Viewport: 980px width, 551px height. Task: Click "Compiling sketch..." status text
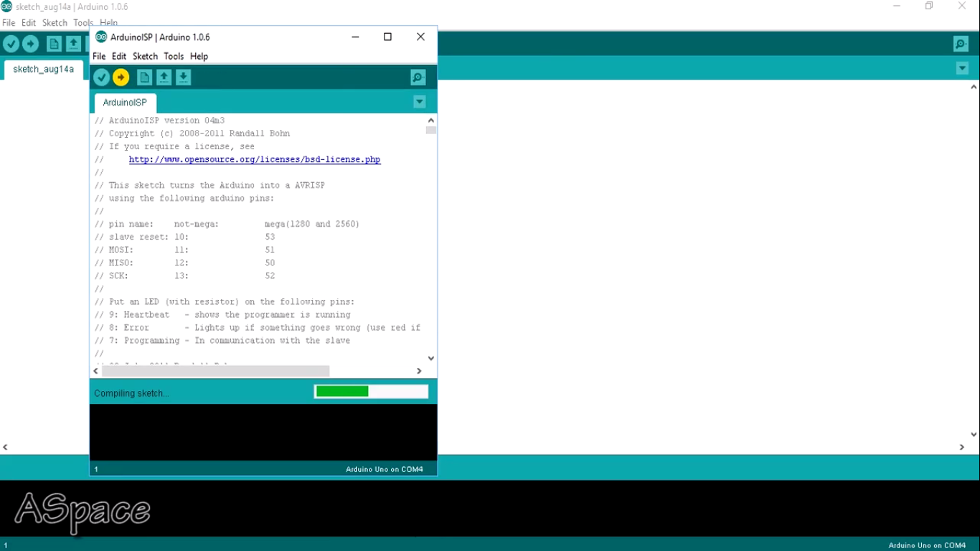pos(131,393)
